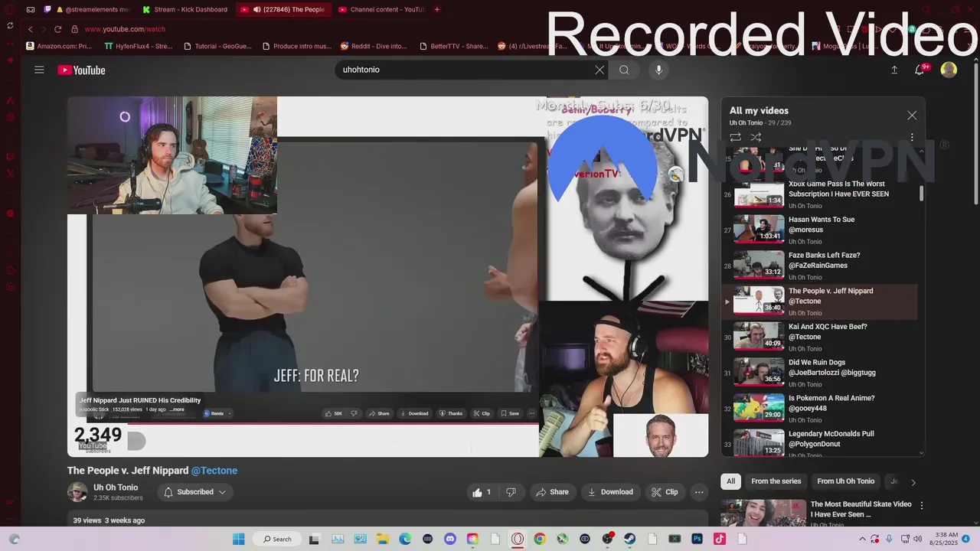Image resolution: width=980 pixels, height=551 pixels.
Task: Open X in the Opera GX sidebar
Action: coord(10,174)
